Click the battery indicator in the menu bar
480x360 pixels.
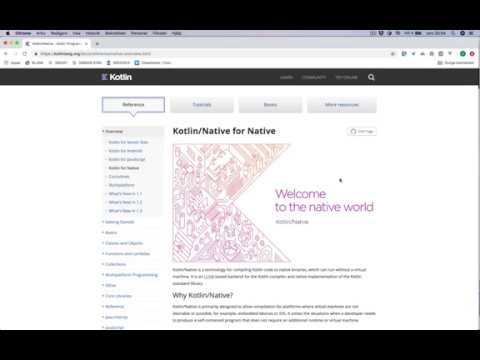[418, 33]
